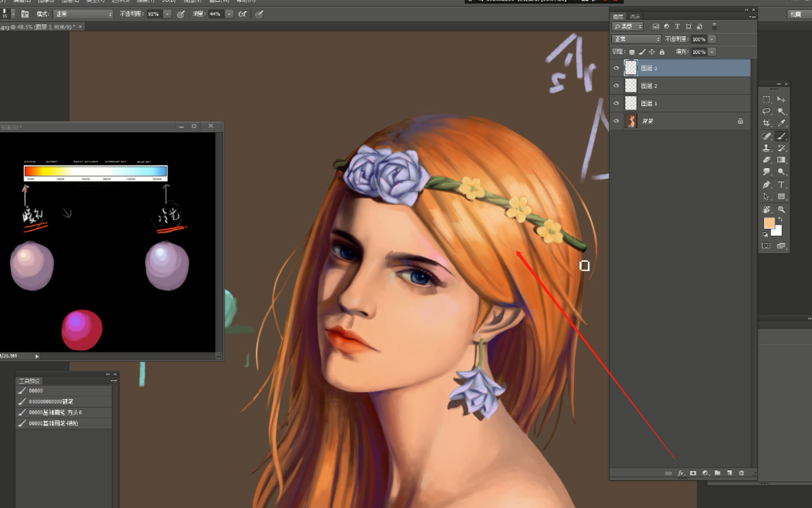The width and height of the screenshot is (812, 508).
Task: Select brush preset named 00000
Action: pos(36,391)
